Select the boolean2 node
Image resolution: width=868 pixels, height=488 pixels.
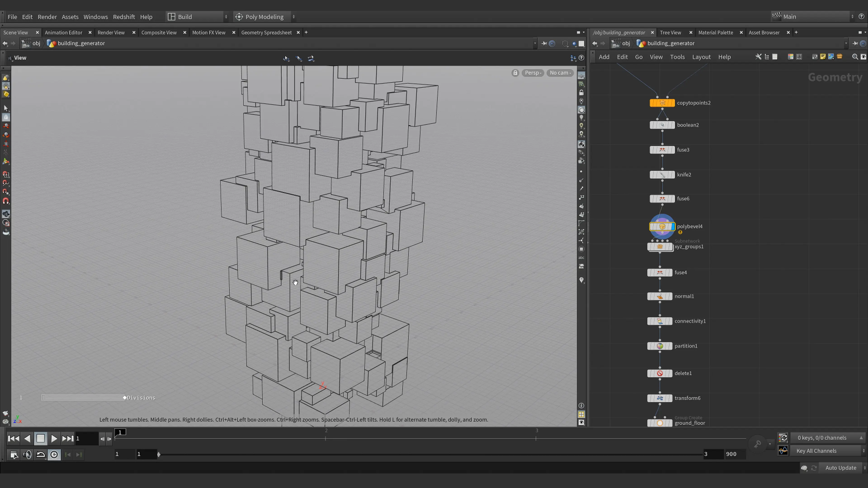pos(662,125)
